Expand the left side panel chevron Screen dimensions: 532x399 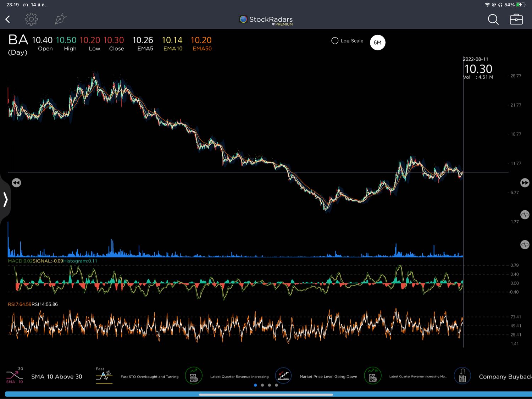tap(5, 199)
